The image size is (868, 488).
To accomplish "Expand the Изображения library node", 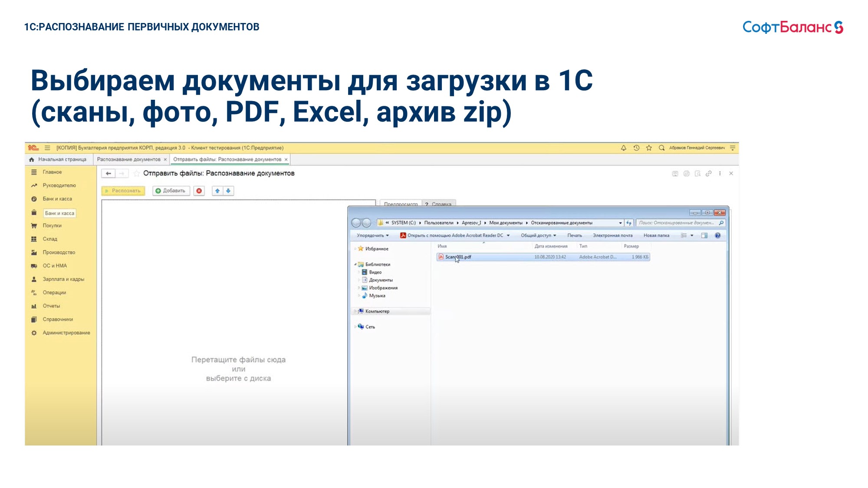I will 359,288.
